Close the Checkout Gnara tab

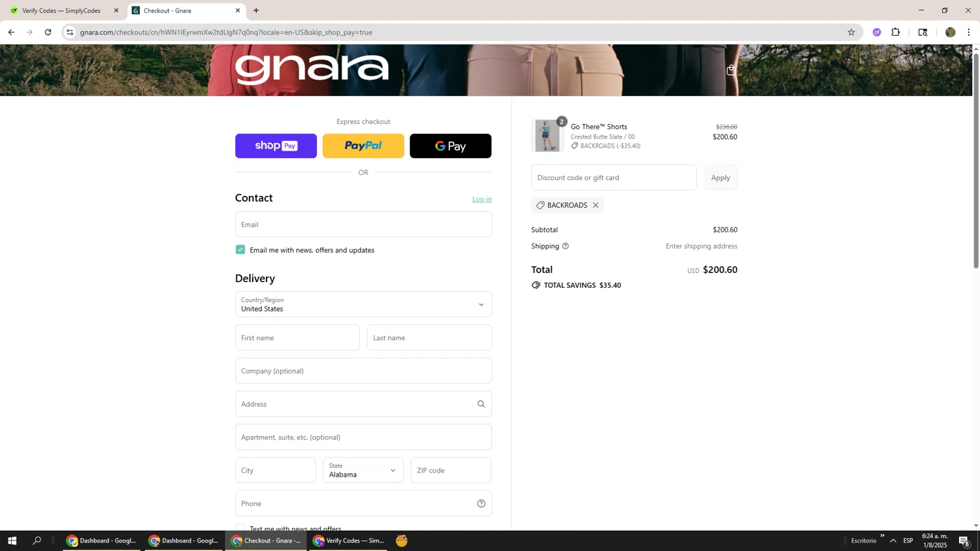tap(238, 10)
